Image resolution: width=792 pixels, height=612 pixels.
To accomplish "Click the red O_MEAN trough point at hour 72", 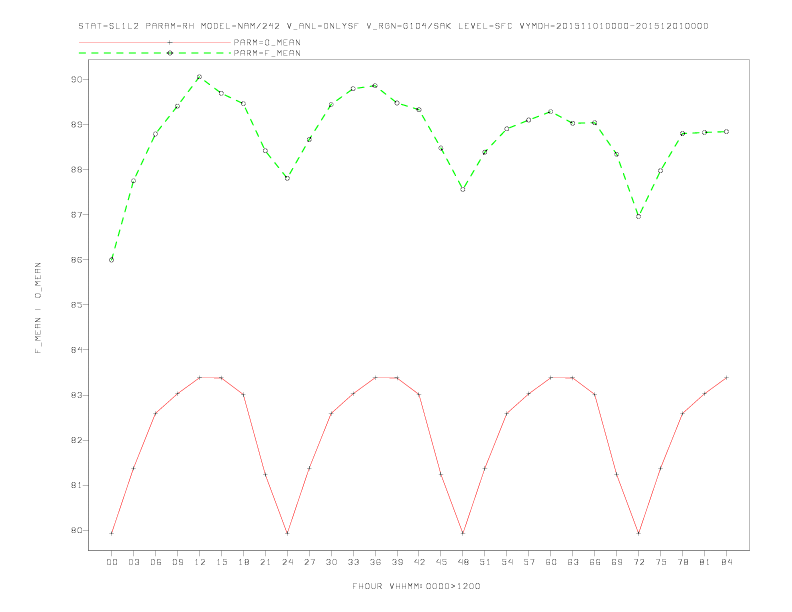I will pos(638,533).
